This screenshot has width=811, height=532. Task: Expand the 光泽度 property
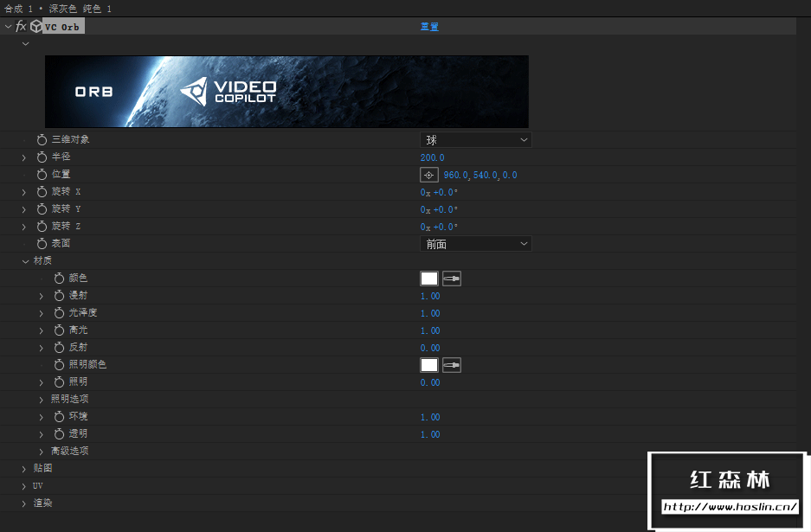click(41, 313)
